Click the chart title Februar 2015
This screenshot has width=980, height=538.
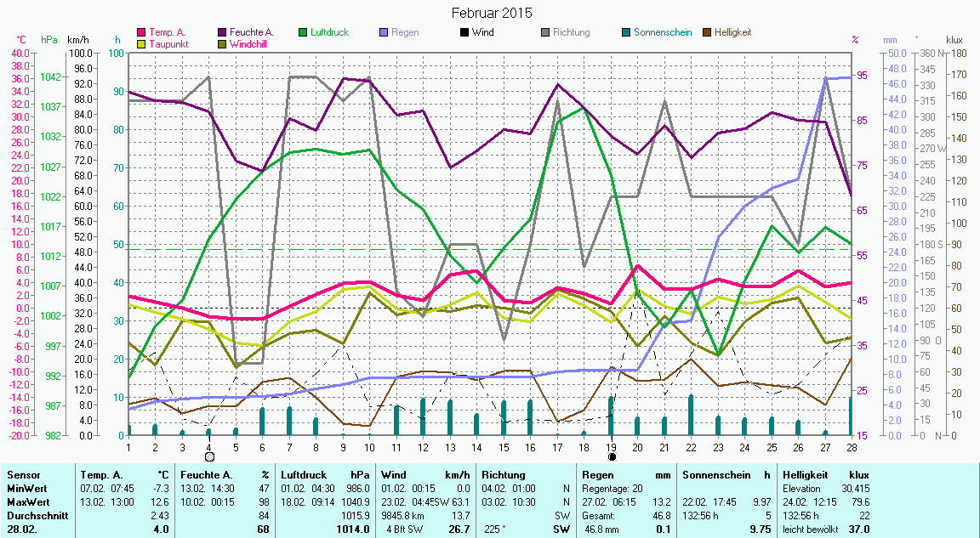coord(490,13)
